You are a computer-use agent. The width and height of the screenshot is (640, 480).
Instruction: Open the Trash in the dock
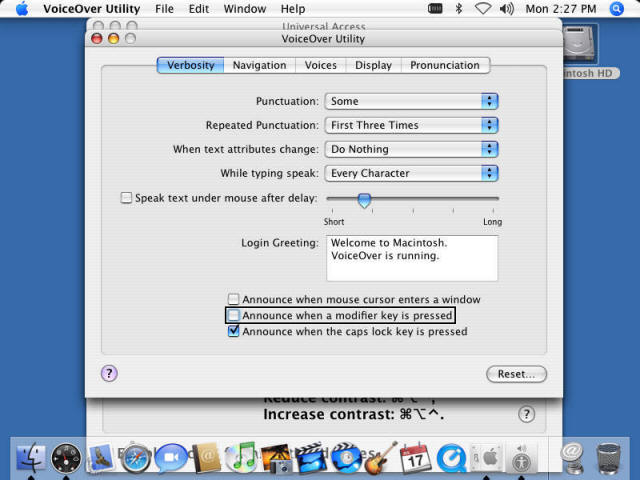point(608,459)
